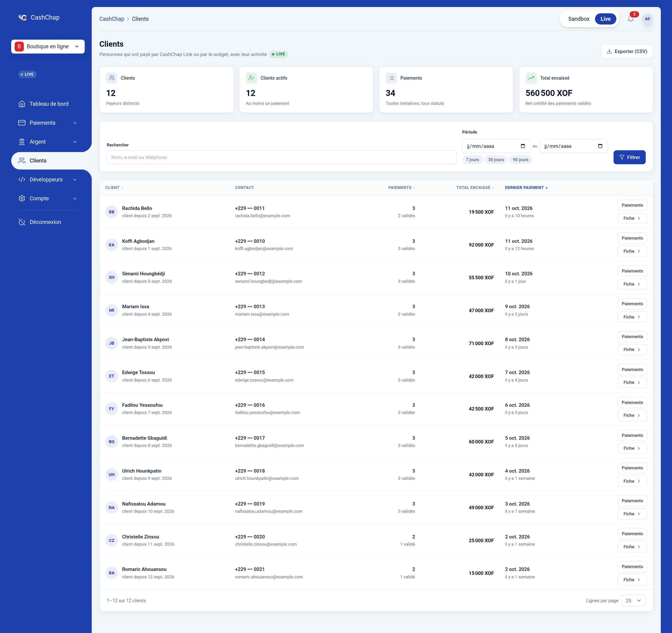Click the Filtrer button
The width and height of the screenshot is (672, 633).
(629, 157)
